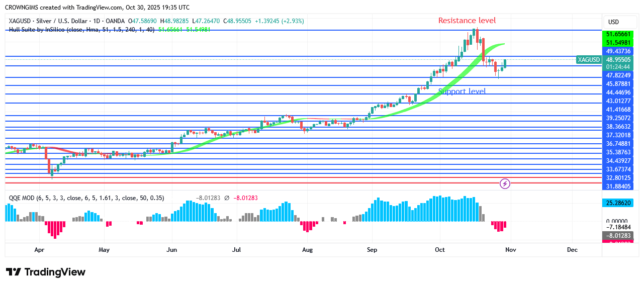Click the Oct label on time axis

(440, 249)
